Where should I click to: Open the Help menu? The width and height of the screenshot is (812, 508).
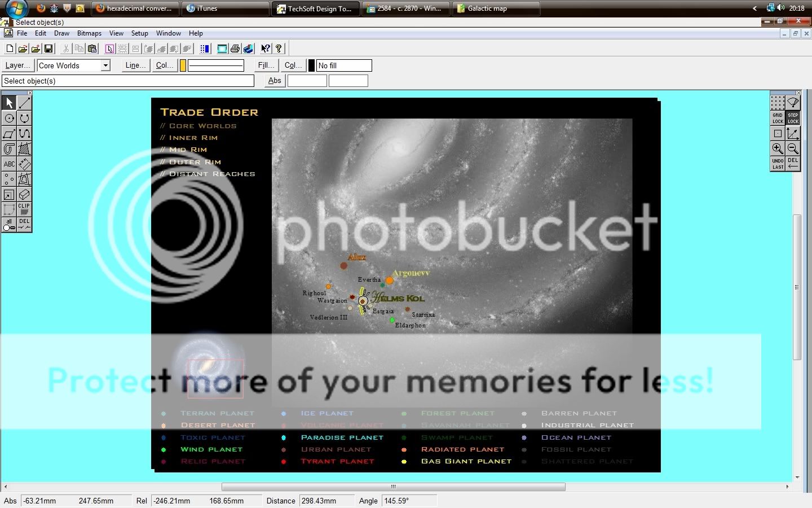coord(196,33)
